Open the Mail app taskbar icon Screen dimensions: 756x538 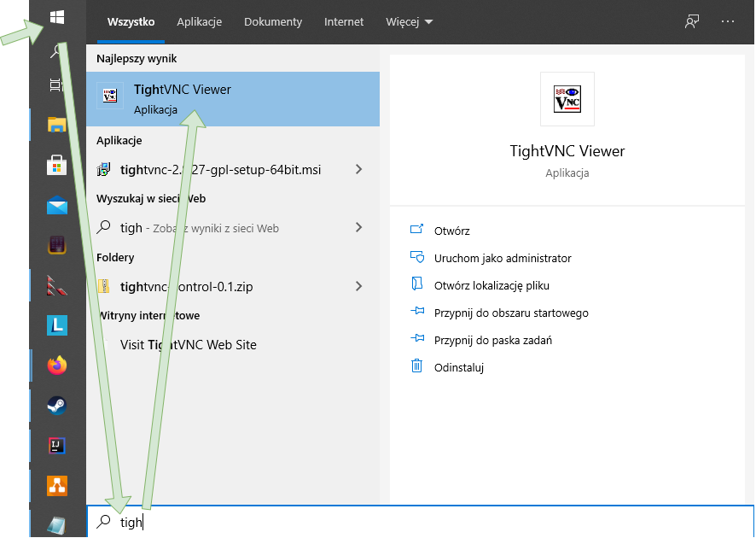[57, 205]
